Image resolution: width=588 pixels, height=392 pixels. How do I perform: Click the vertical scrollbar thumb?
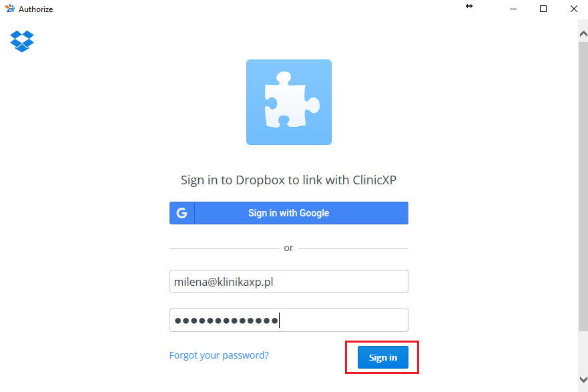coord(583,186)
